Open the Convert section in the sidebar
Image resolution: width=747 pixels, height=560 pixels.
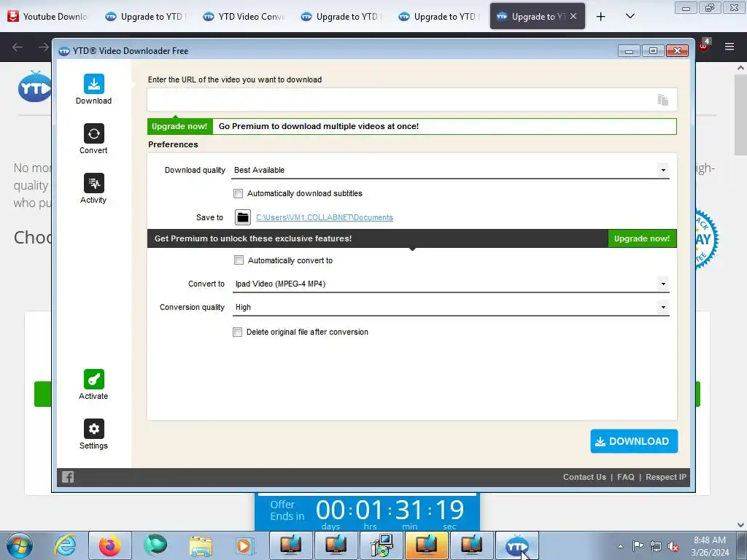[94, 139]
